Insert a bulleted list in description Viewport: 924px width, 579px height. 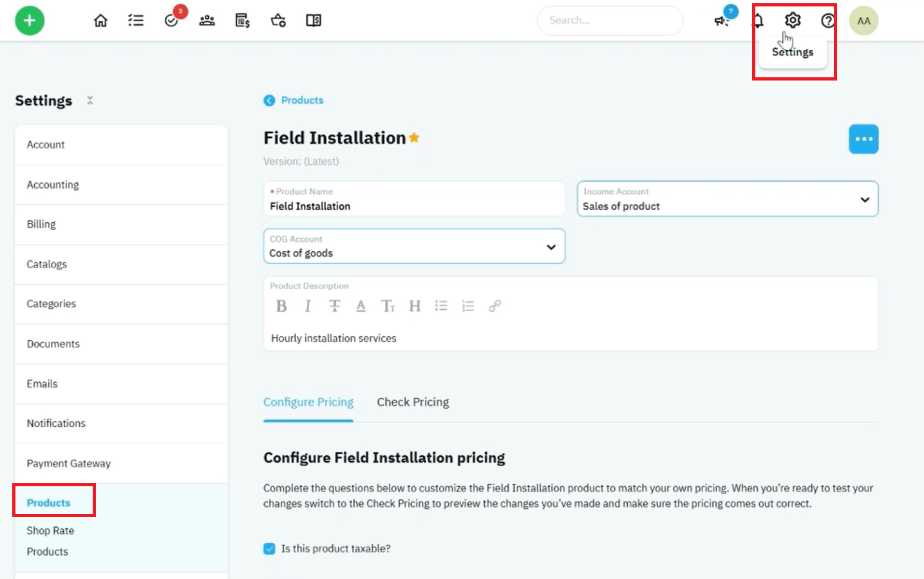[441, 306]
